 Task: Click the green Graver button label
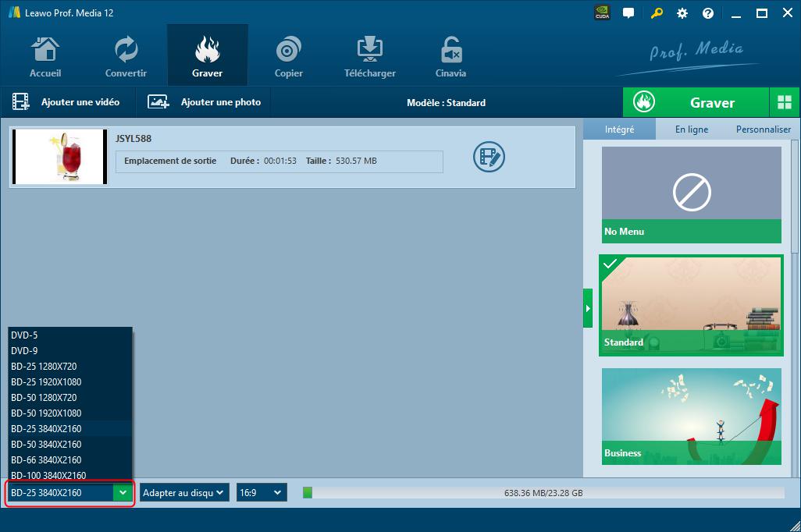coord(712,103)
